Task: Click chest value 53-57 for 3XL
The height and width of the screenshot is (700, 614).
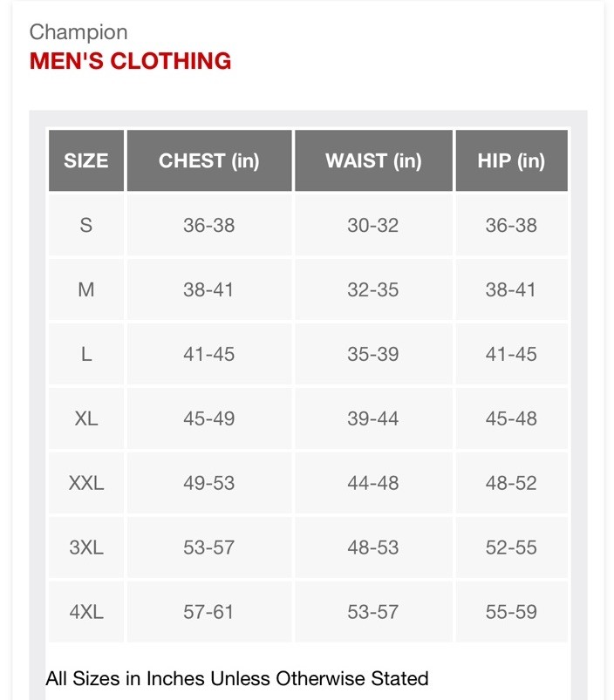Action: (209, 547)
